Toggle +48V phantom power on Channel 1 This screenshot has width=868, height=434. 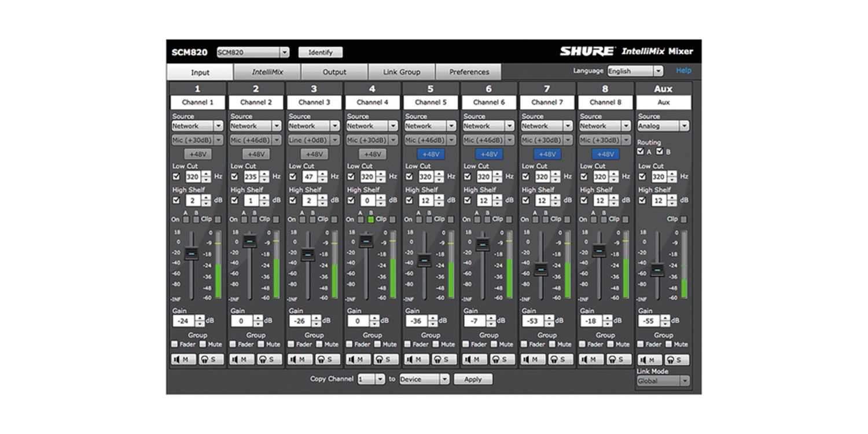pos(197,155)
